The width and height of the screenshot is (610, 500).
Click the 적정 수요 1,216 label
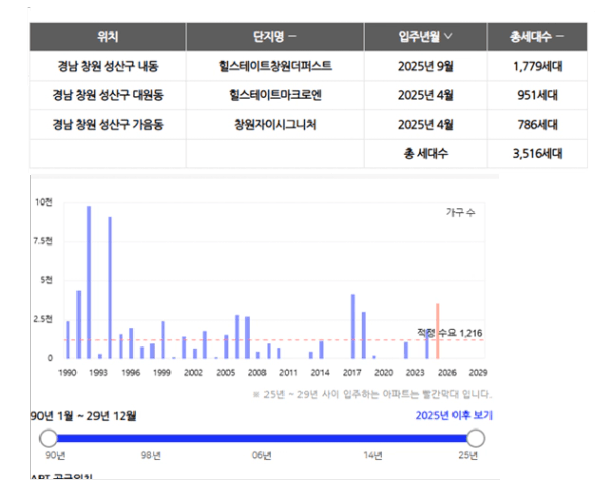pos(449,333)
